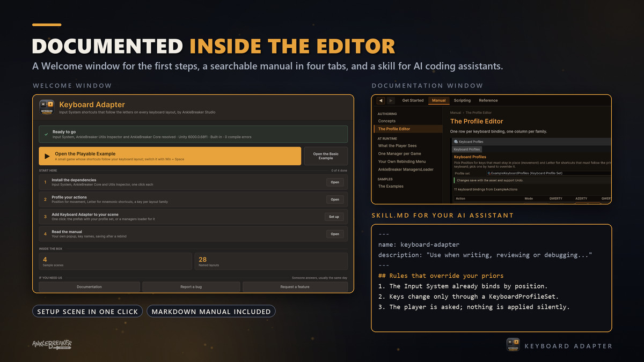
Task: Click The player is asked rule line
Action: click(x=474, y=307)
